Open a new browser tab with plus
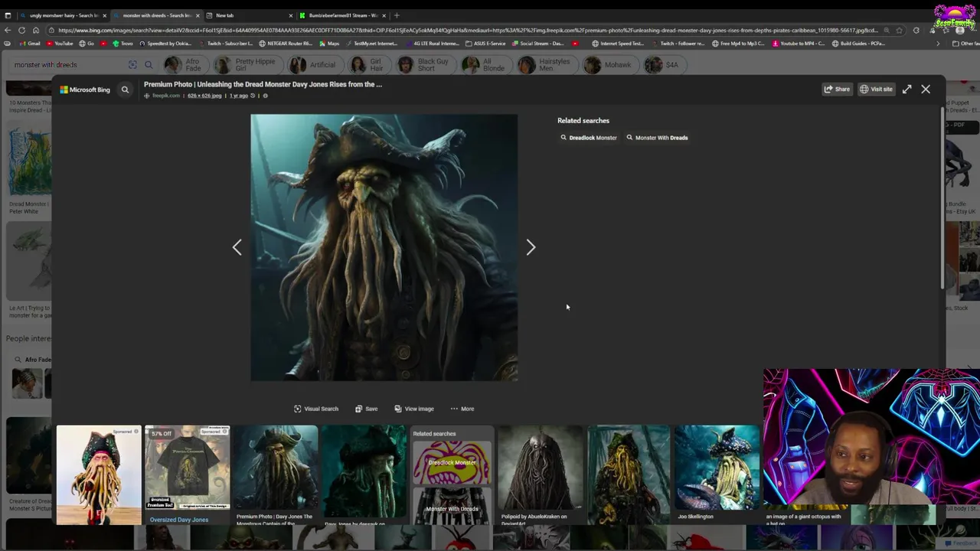Viewport: 980px width, 551px height. [x=396, y=15]
